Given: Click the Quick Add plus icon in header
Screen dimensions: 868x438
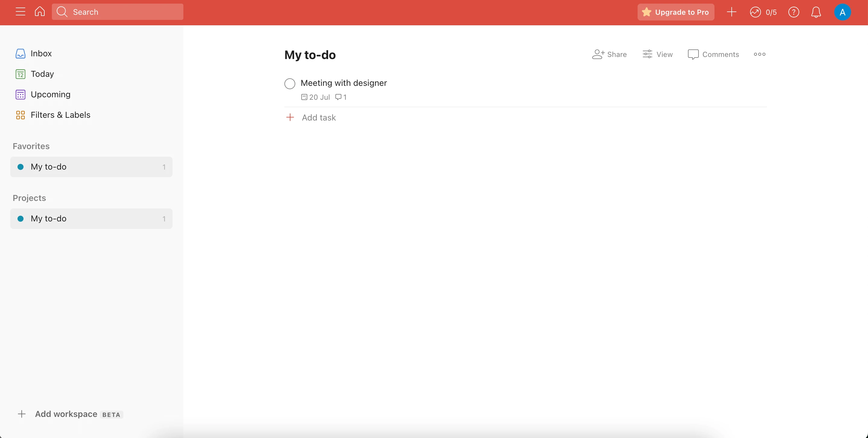Looking at the screenshot, I should (731, 12).
